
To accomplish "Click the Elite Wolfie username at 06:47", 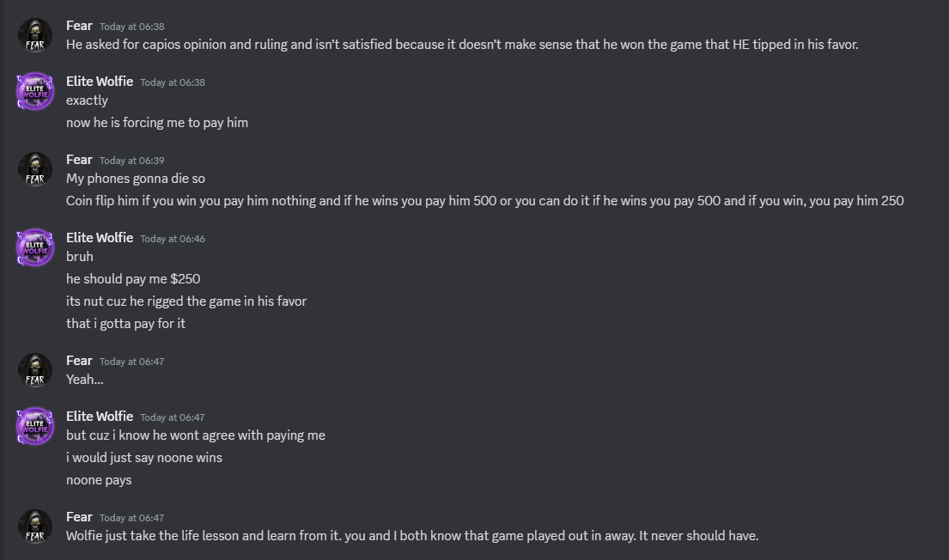I will coord(100,416).
